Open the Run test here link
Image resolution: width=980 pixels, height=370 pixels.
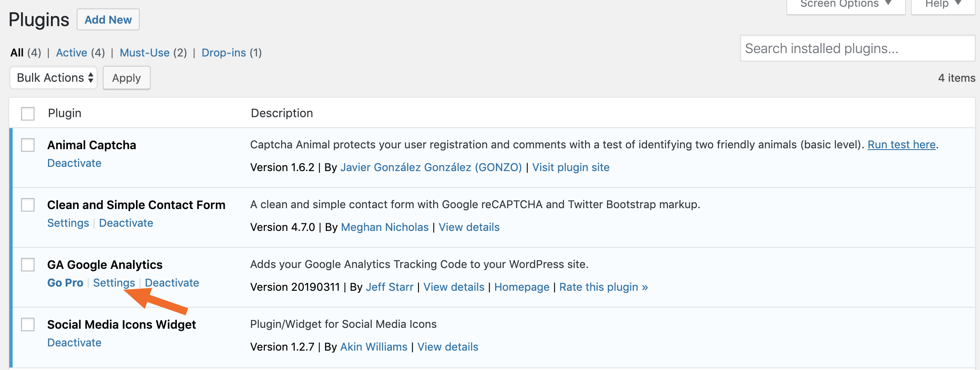coord(901,145)
